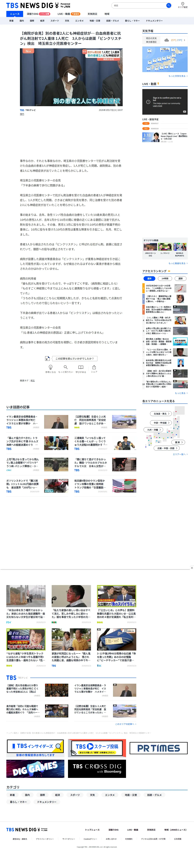Switch to the 地域 top tab
194x868 pixels.
coord(107,14)
